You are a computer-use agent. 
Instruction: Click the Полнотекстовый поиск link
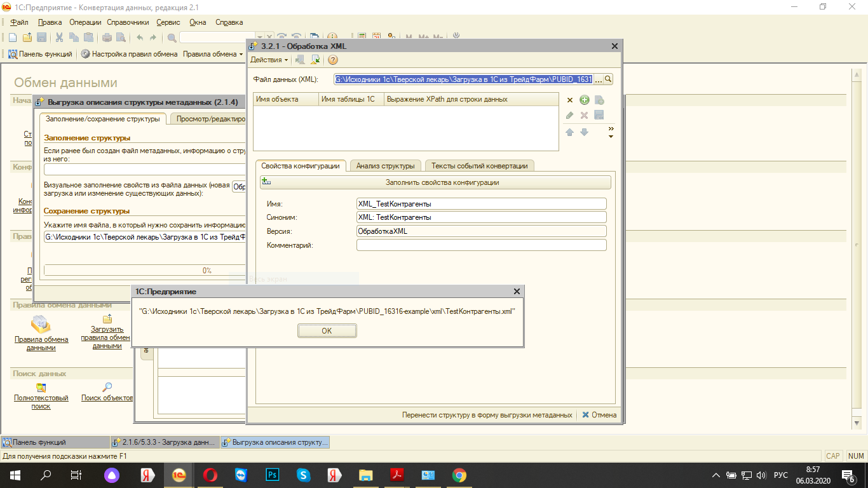tap(41, 402)
